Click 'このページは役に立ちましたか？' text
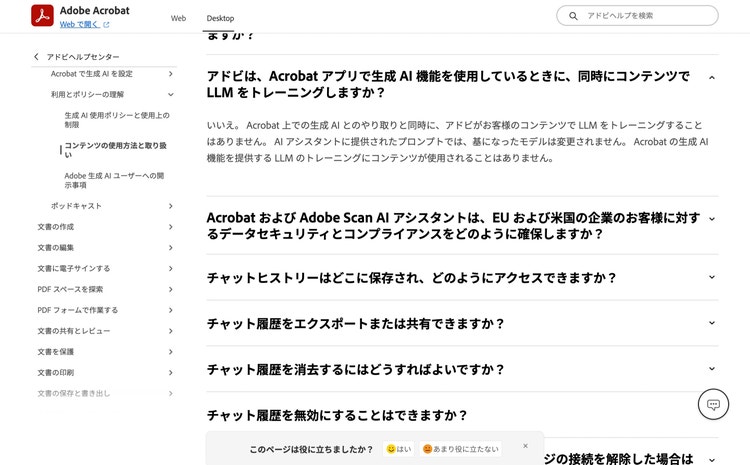The height and width of the screenshot is (465, 750). [311, 449]
